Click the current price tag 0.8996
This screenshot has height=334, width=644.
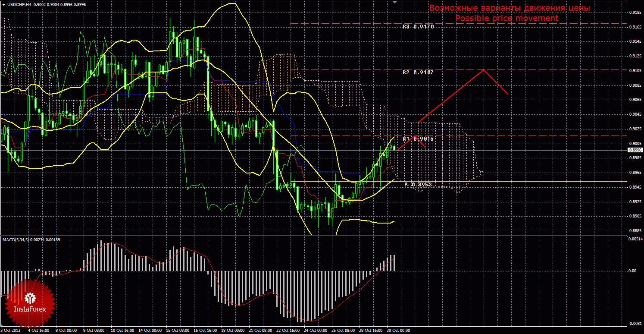click(x=635, y=150)
